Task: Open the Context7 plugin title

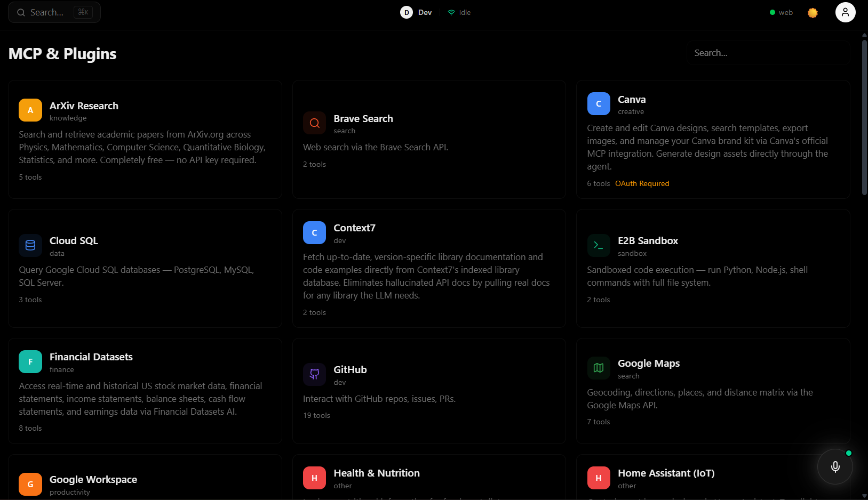Action: point(354,228)
